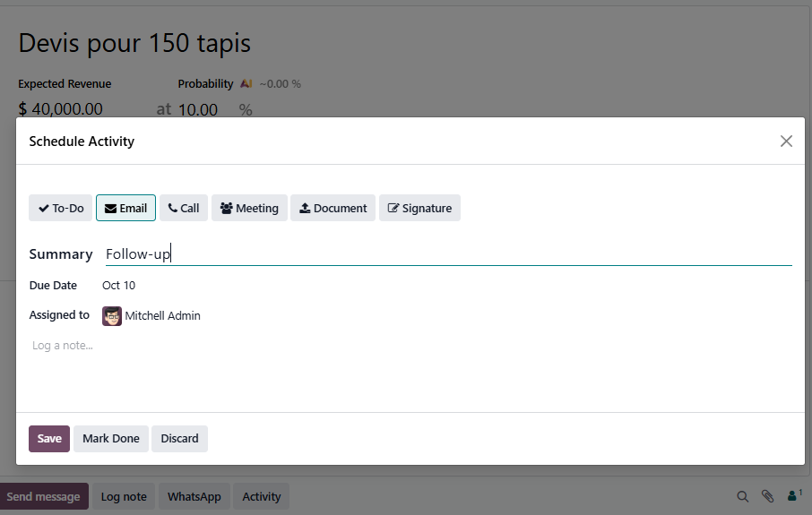The image size is (812, 515).
Task: Click the search magnifier icon in chatter
Action: click(742, 496)
